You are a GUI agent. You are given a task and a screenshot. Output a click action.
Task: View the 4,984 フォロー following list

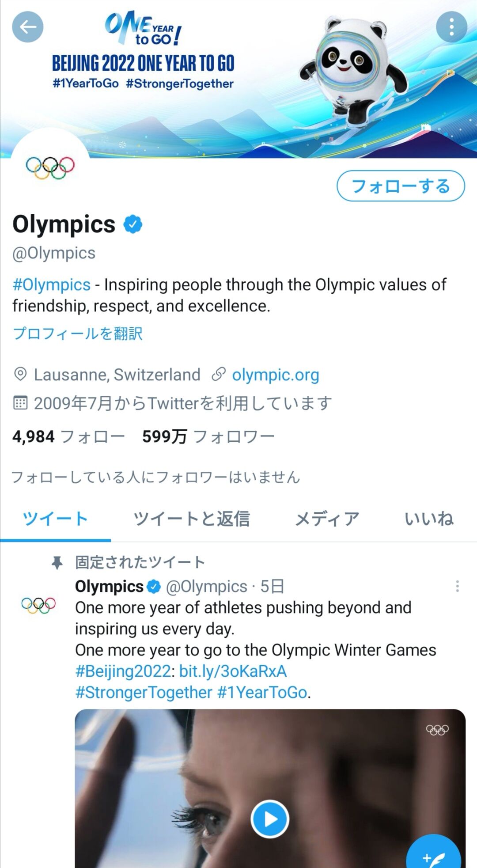[x=68, y=437]
